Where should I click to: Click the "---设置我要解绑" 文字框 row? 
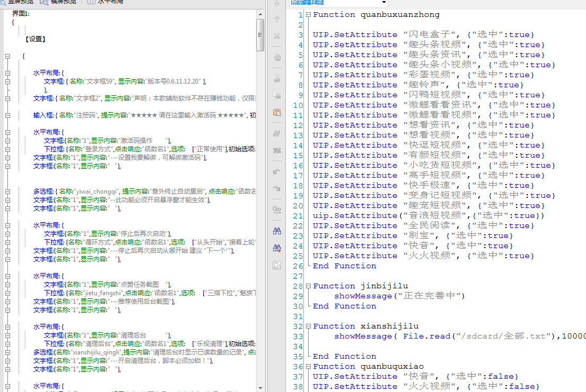(120, 158)
